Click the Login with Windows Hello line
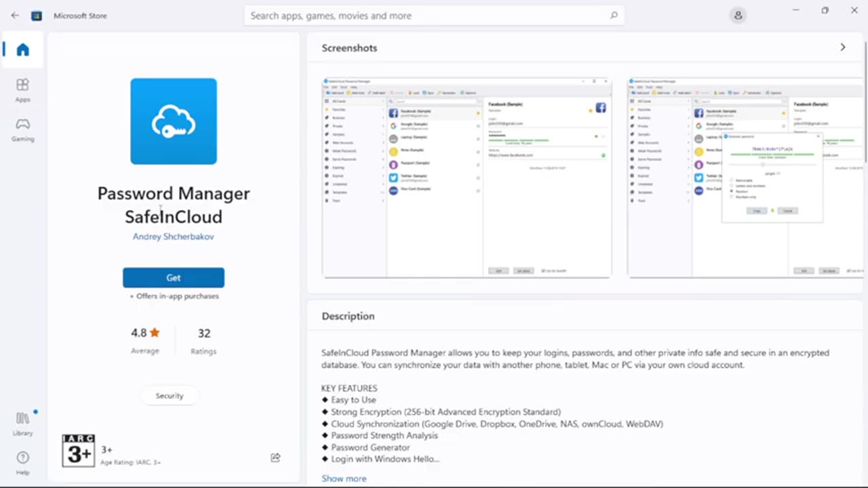868x488 pixels. [380, 459]
